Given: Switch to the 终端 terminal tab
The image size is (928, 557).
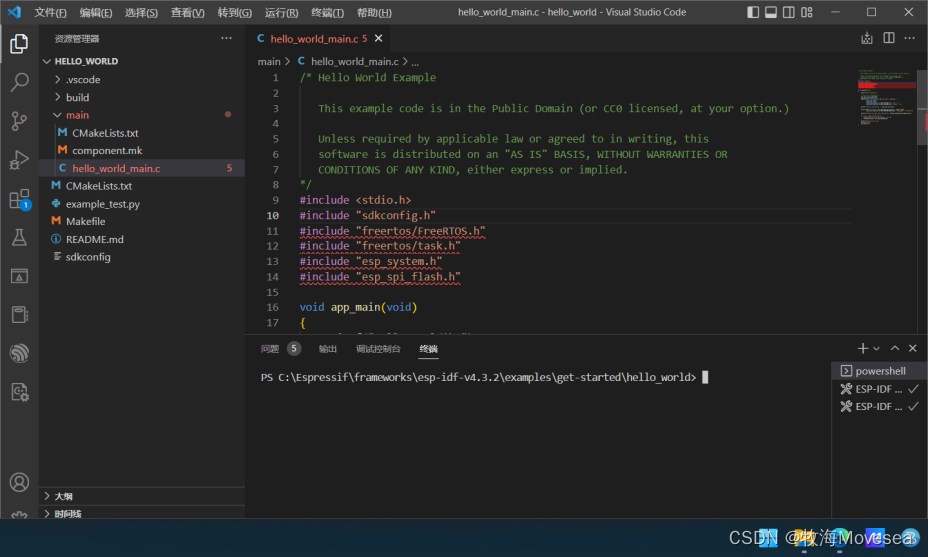Looking at the screenshot, I should [428, 349].
